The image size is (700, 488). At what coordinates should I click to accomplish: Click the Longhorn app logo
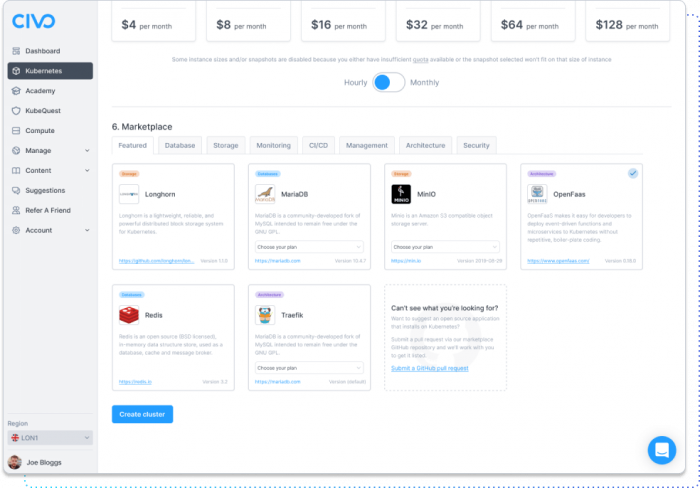(129, 194)
